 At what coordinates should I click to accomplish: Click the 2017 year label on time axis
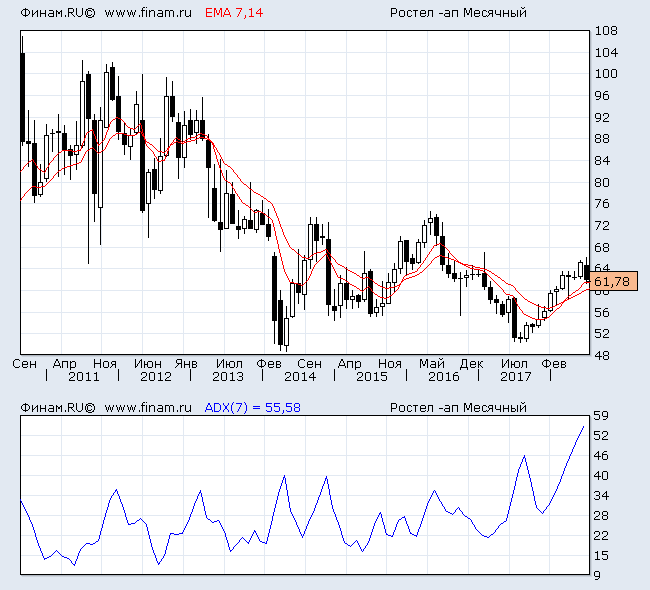pos(516,376)
